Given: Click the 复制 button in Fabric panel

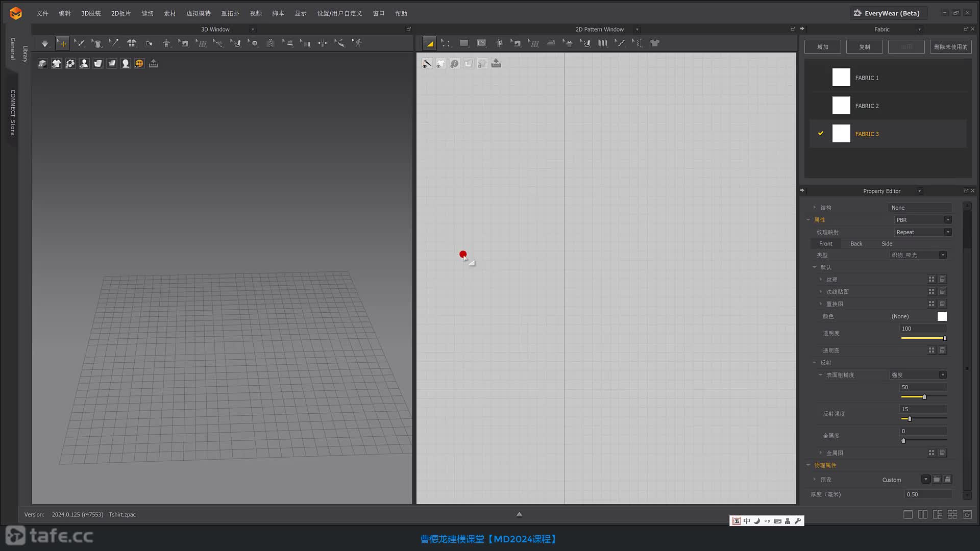Looking at the screenshot, I should [865, 47].
